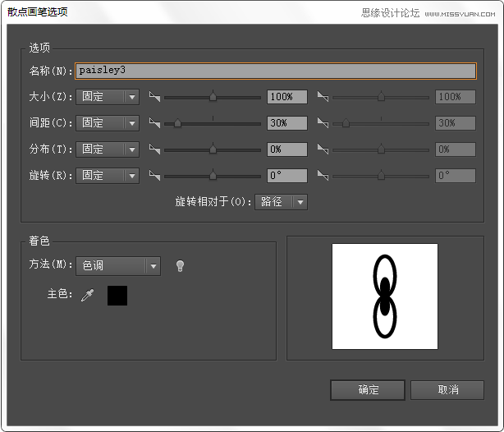Click the flip icon left of 大小 slider
This screenshot has width=504, height=432.
coord(154,97)
